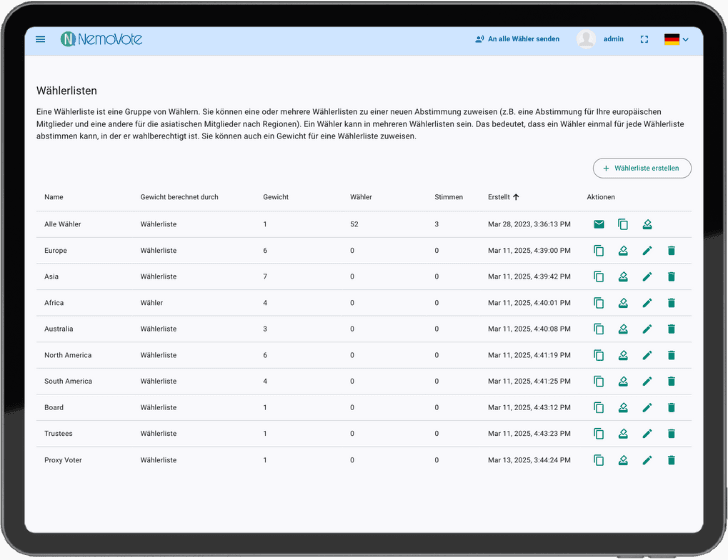Screen dimensions: 728x560
Task: Select the 'Alle Wähler' name cell
Action: tap(63, 224)
